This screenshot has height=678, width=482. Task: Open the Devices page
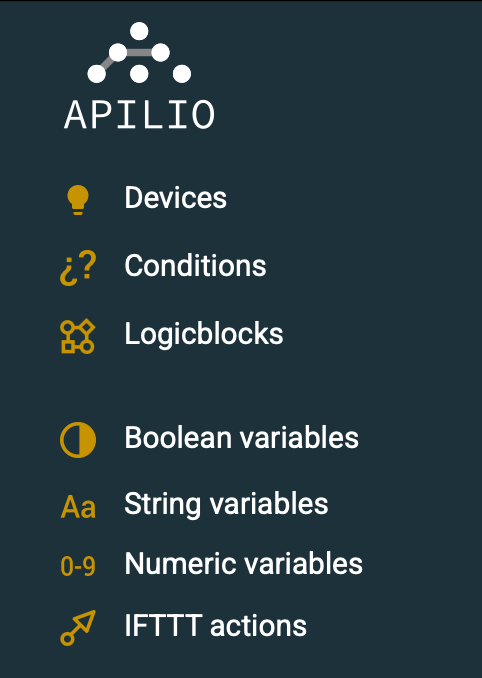[x=176, y=198]
